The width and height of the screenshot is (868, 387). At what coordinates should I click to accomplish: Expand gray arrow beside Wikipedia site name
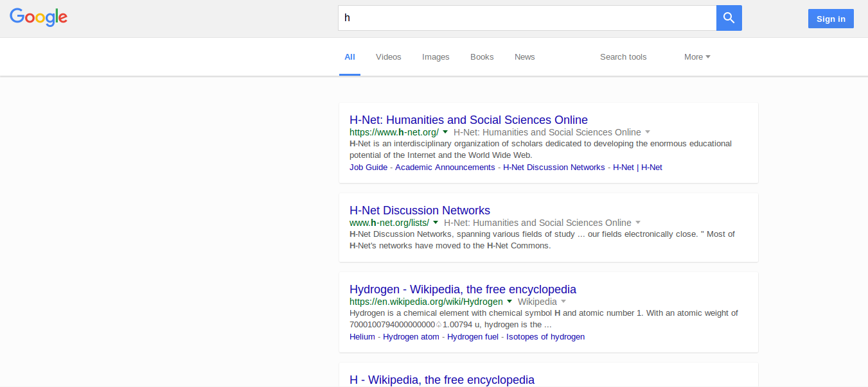point(563,301)
